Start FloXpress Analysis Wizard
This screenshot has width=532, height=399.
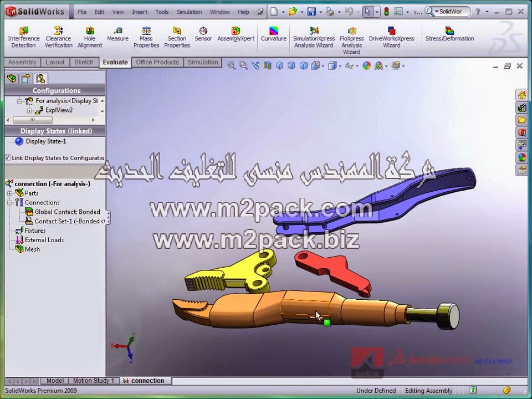tap(351, 40)
